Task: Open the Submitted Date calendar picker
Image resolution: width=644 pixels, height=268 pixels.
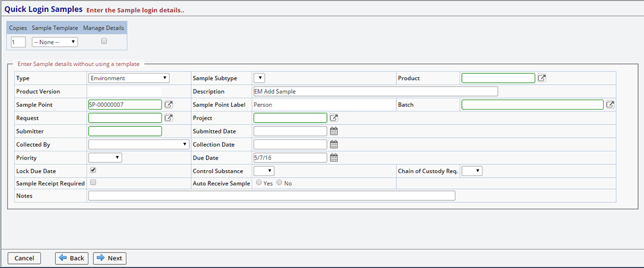Action: click(x=334, y=131)
